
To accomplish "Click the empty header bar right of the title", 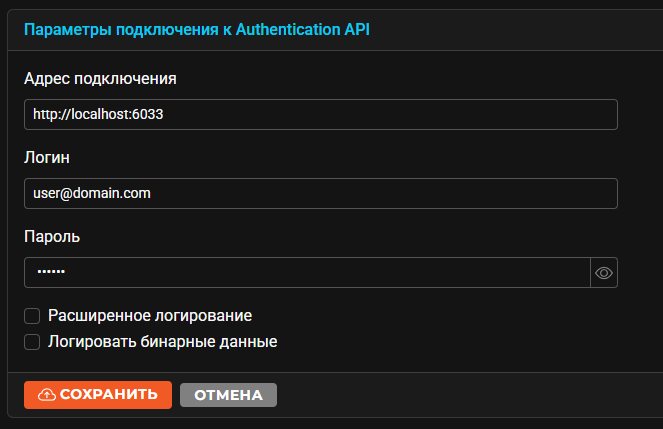I will click(516, 30).
